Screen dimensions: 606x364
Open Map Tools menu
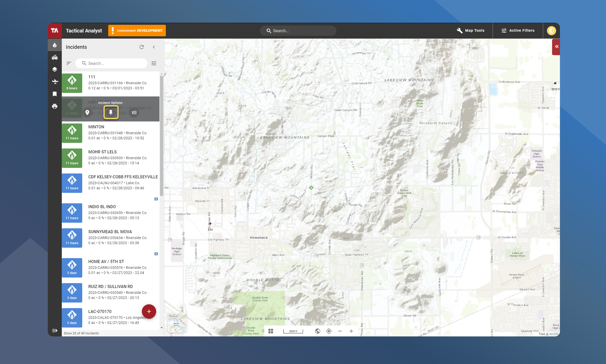point(471,30)
